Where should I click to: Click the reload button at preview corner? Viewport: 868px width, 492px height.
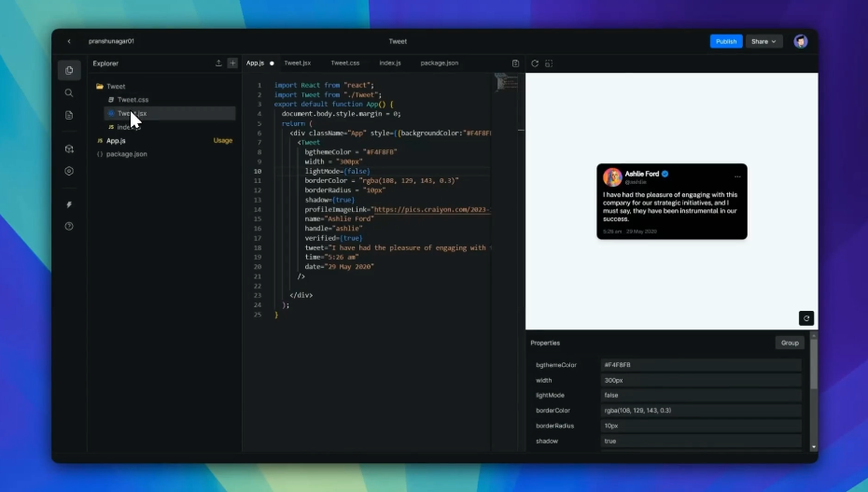point(806,318)
